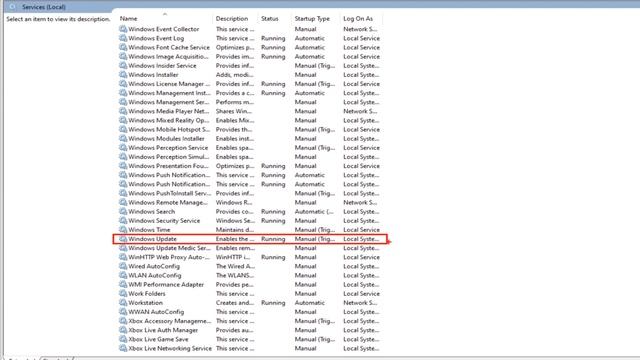Sort services by the Name column header

[x=129, y=18]
